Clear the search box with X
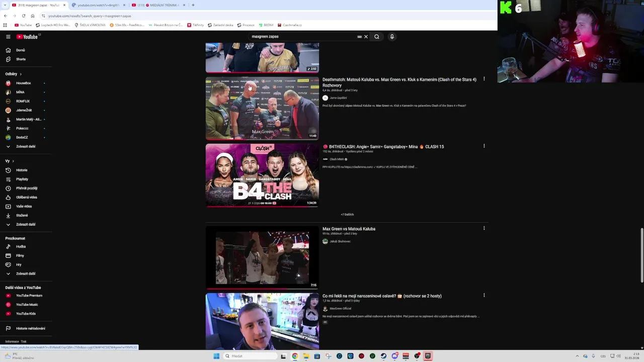Viewport: 644px width, 362px height. (366, 37)
